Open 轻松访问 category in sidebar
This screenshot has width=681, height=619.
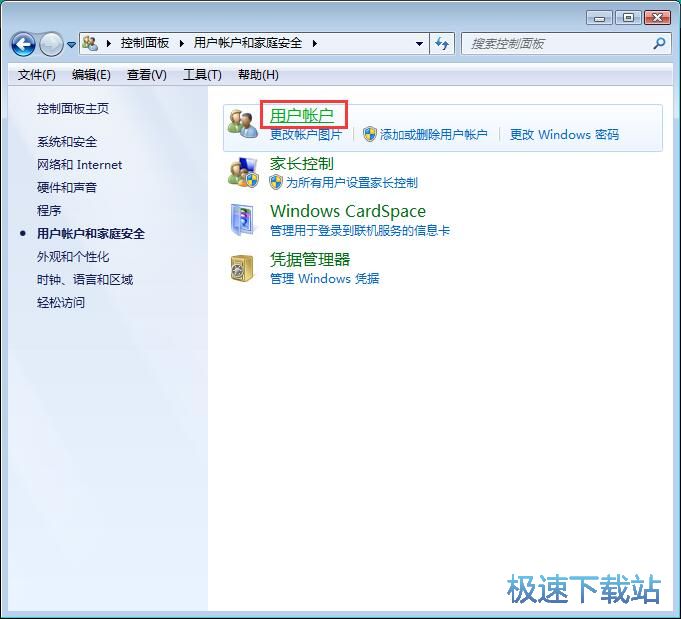point(61,303)
